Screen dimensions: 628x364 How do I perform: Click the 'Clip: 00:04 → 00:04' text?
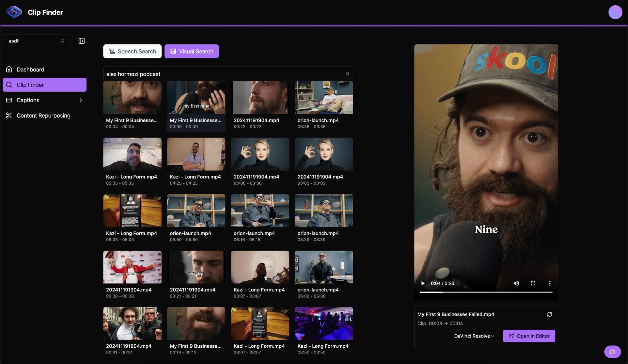click(x=440, y=323)
